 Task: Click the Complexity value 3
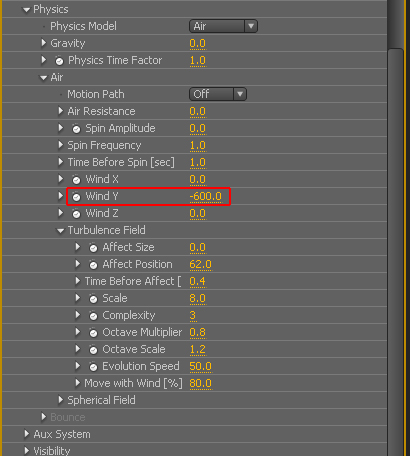pos(193,315)
